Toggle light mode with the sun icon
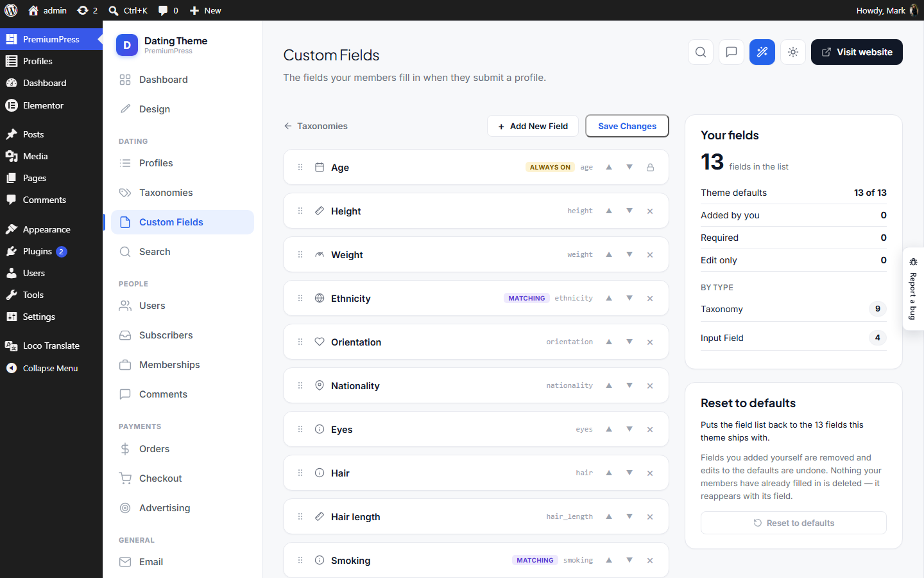 [793, 52]
